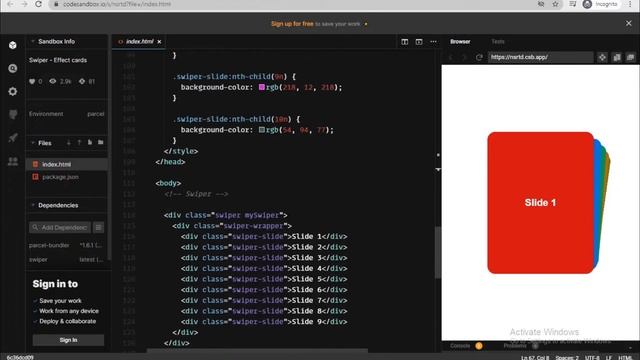Viewport: 640px width, 360px height.
Task: Click the dark green rgb color swatch in code
Action: [262, 129]
